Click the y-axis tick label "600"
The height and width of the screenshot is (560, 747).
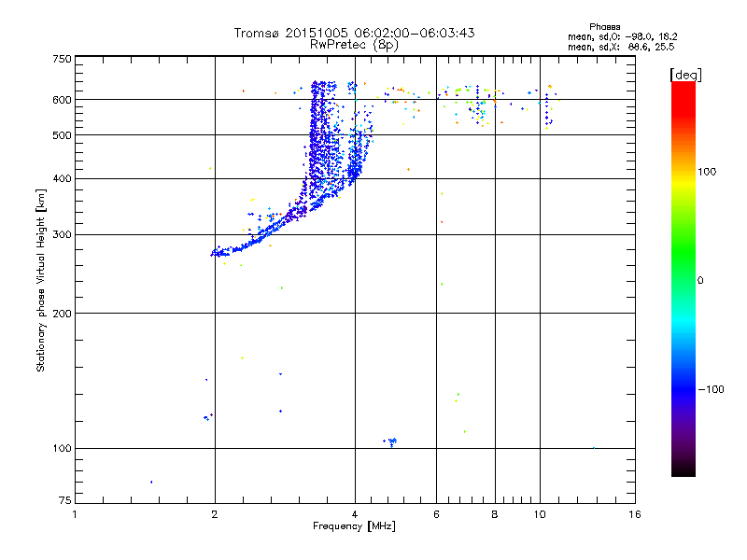click(x=62, y=100)
